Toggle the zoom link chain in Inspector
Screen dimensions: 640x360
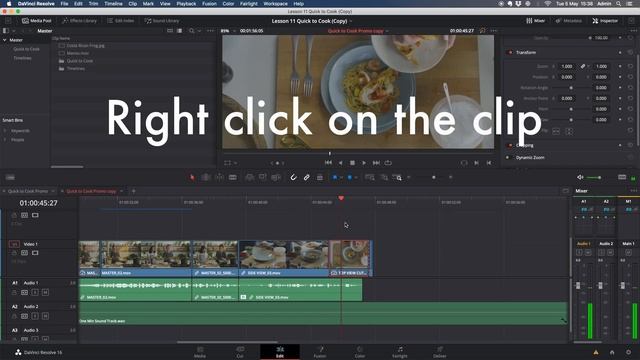pos(583,66)
